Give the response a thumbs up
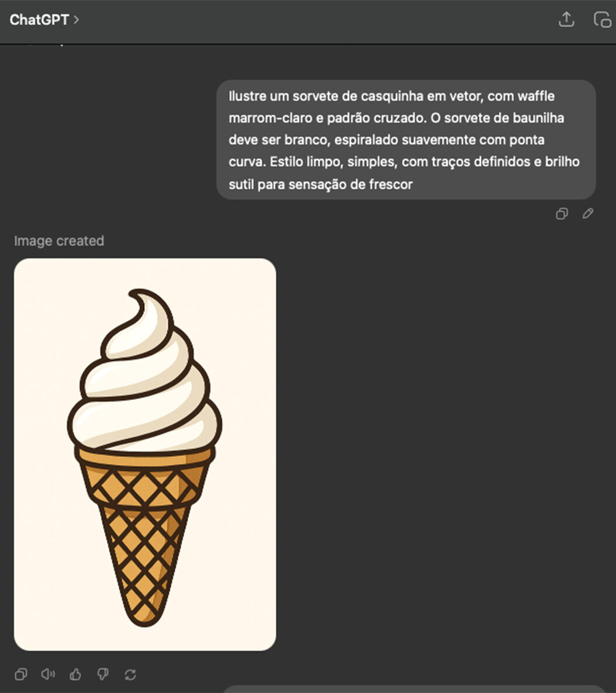Image resolution: width=616 pixels, height=693 pixels. tap(75, 674)
